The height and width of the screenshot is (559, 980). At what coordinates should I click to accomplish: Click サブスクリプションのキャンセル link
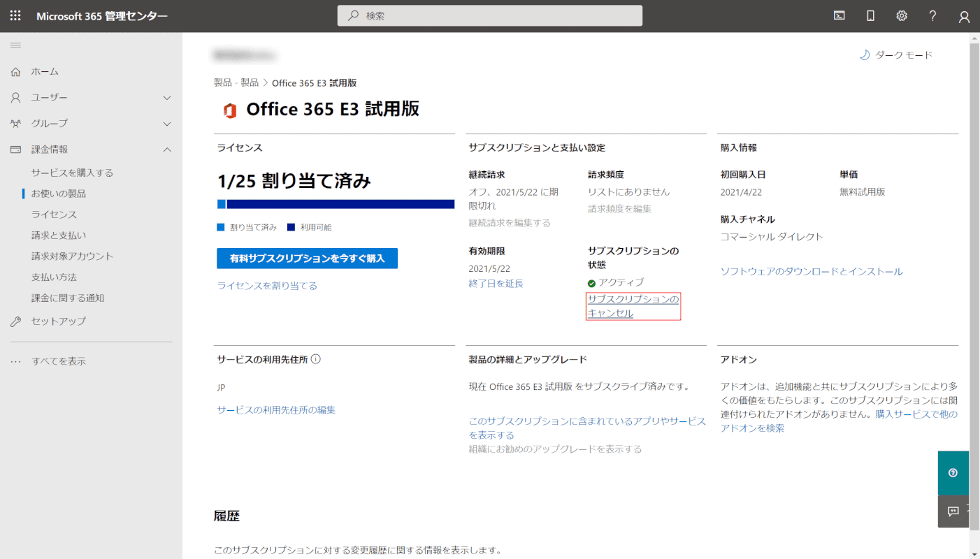pyautogui.click(x=633, y=306)
